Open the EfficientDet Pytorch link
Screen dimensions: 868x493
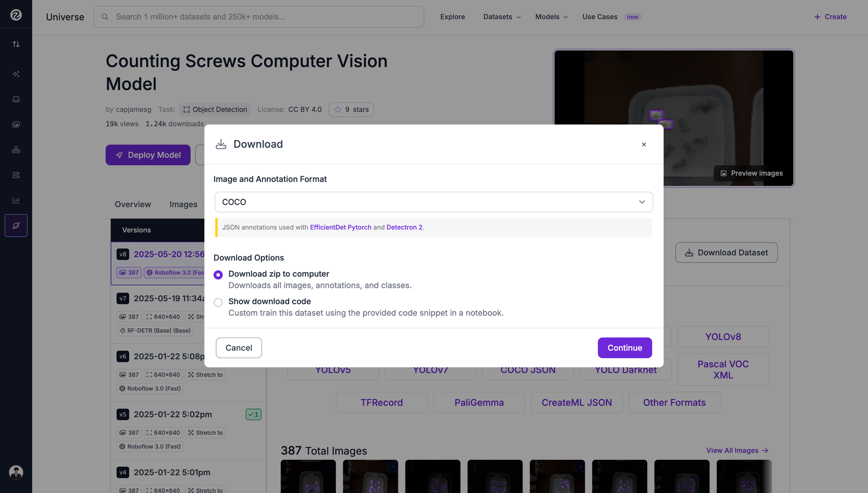(x=341, y=227)
